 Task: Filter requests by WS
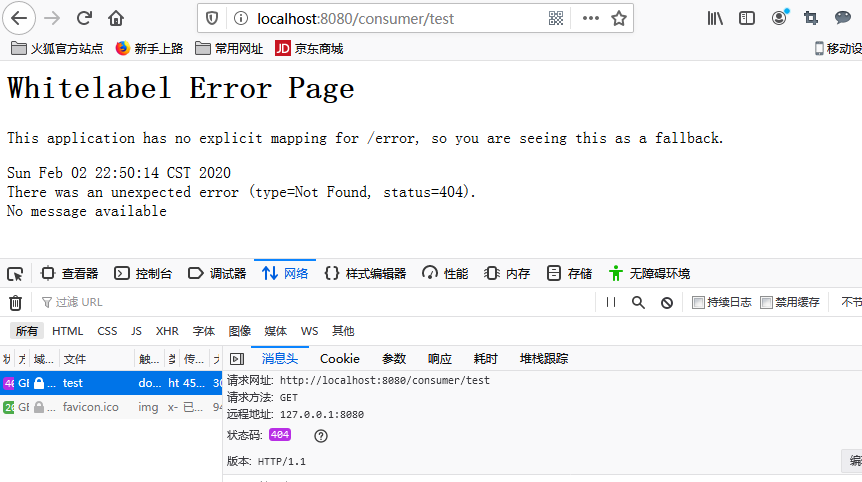tap(310, 331)
